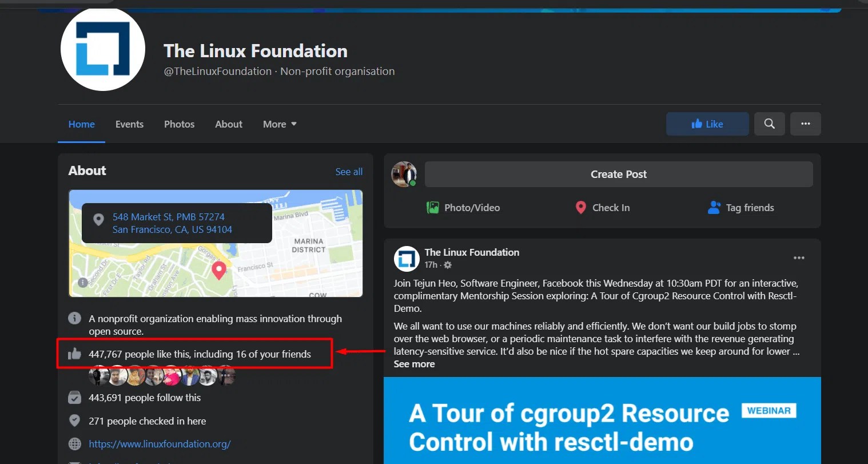Image resolution: width=868 pixels, height=464 pixels.
Task: Click the Tag friends icon
Action: [x=714, y=208]
